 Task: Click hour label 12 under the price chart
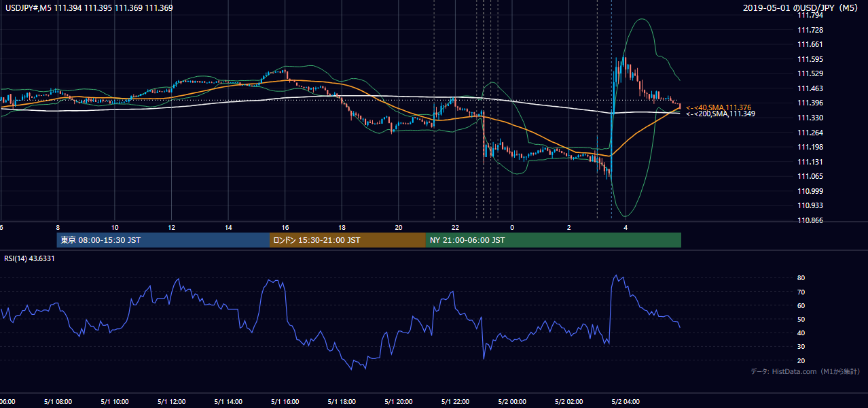(x=172, y=227)
